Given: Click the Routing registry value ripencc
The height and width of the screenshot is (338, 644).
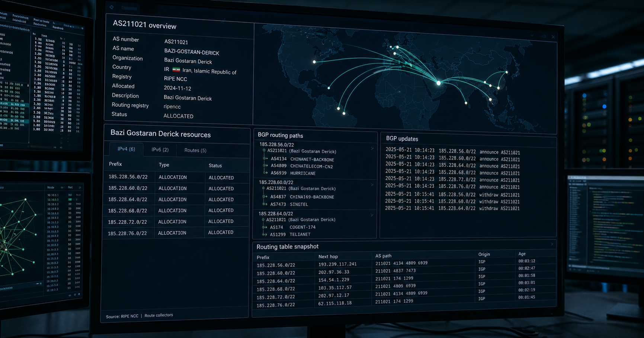Looking at the screenshot, I should tap(172, 107).
